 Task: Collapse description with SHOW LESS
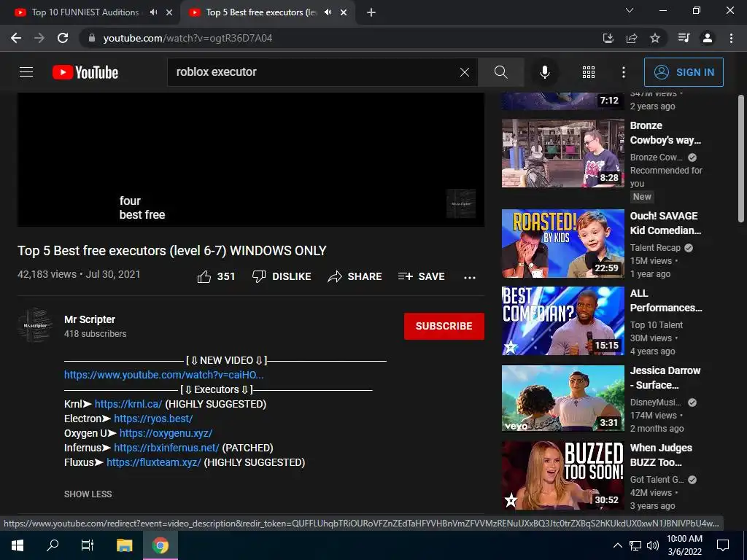[88, 494]
